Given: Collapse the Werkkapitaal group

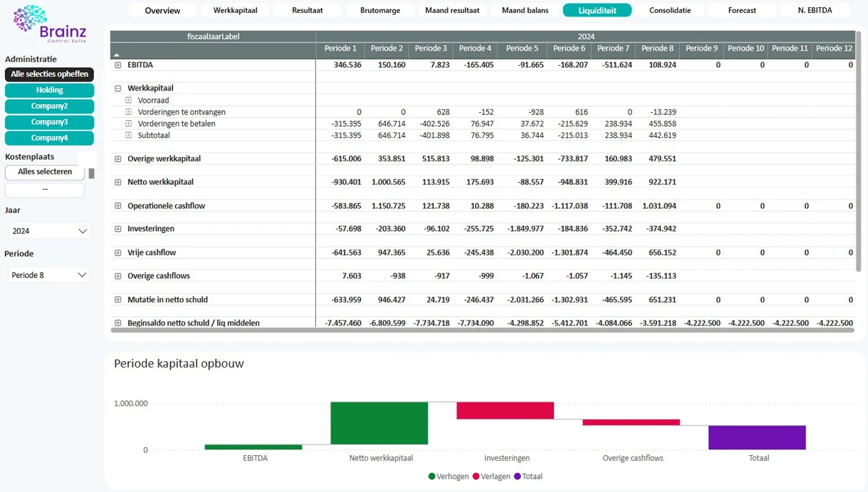Looking at the screenshot, I should pyautogui.click(x=118, y=88).
